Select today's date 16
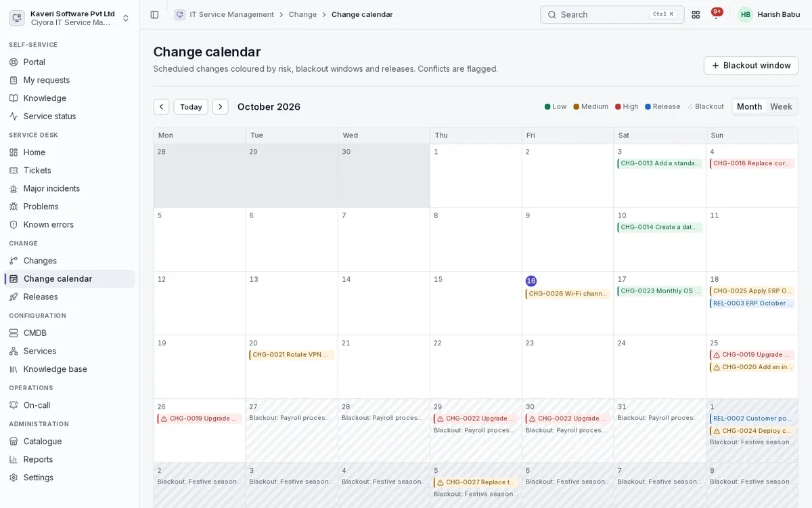The width and height of the screenshot is (812, 508). [531, 281]
